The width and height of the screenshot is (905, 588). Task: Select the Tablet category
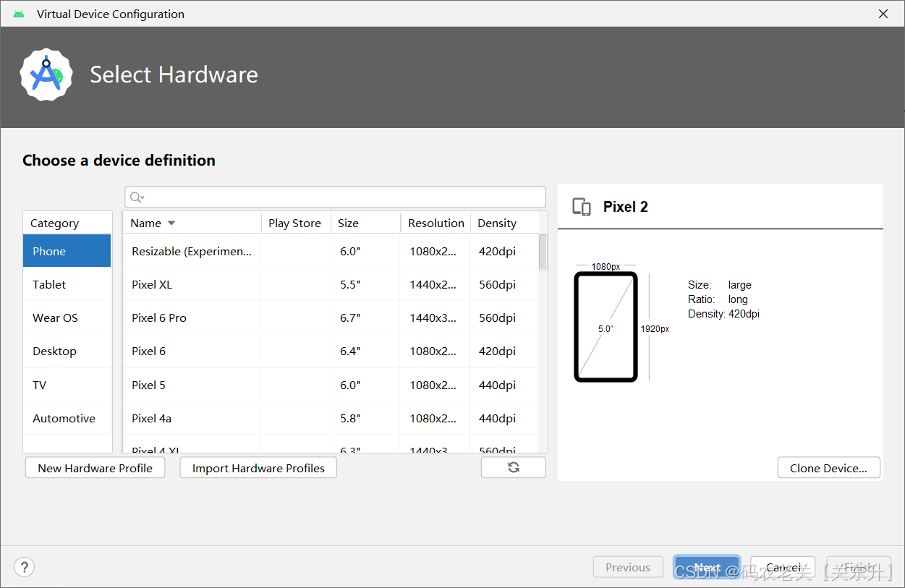(x=67, y=284)
